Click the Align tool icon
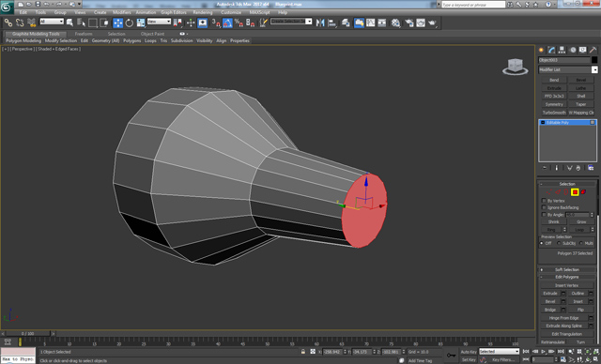 (331, 23)
